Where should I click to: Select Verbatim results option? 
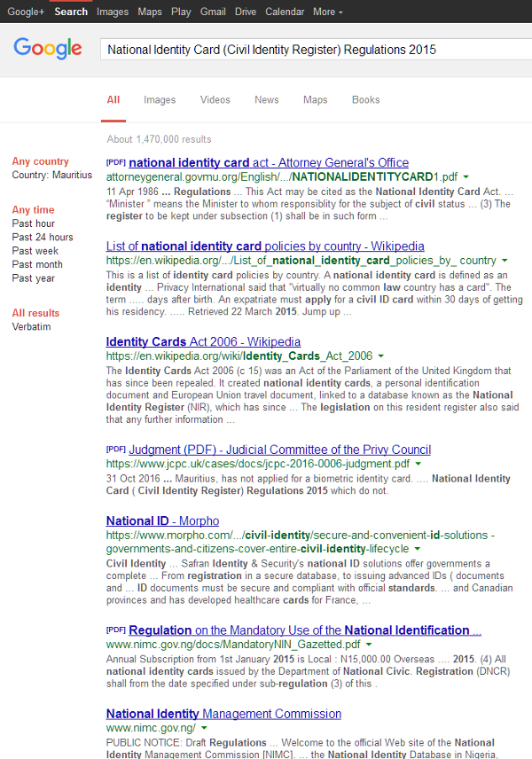(x=31, y=327)
